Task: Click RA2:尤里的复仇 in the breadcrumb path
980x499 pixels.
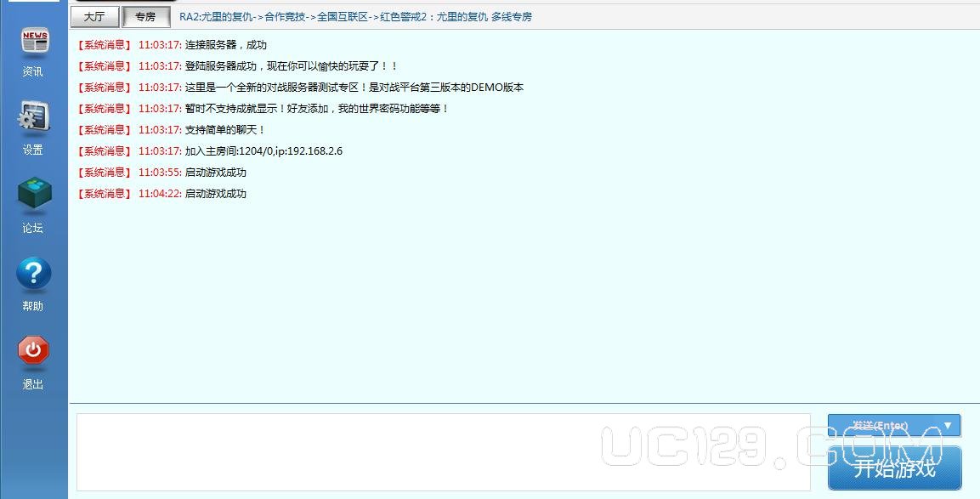Action: point(217,16)
